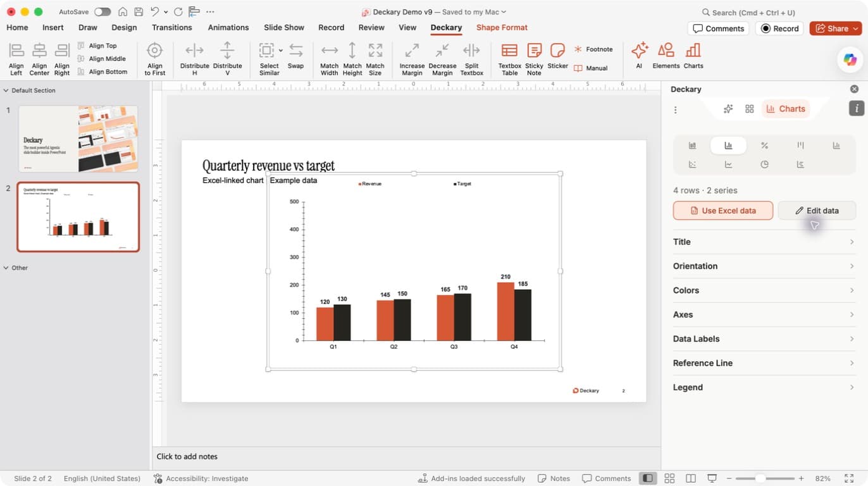
Task: Click the Split Textbox tool
Action: pos(472,59)
